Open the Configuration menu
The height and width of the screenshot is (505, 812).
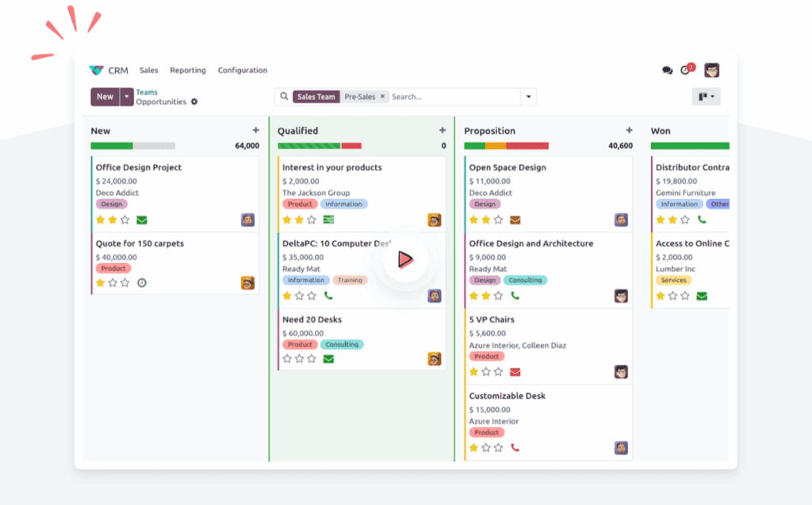pos(242,70)
